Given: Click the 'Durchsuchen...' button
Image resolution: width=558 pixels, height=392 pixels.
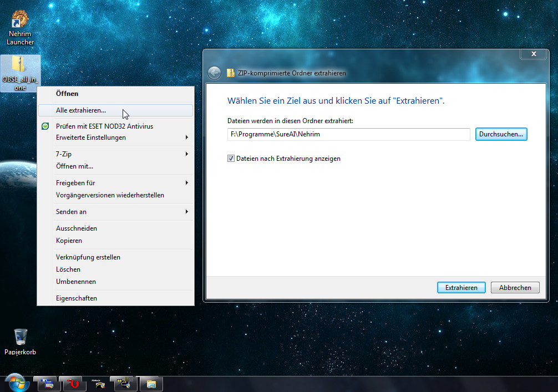Looking at the screenshot, I should 501,134.
